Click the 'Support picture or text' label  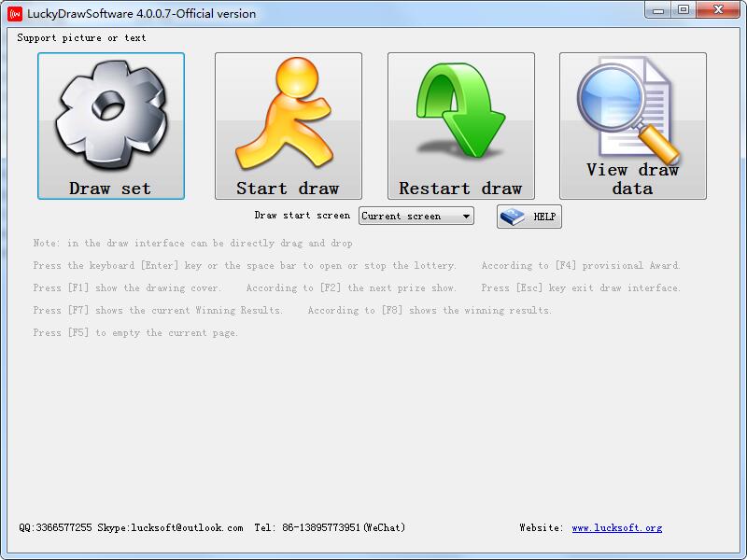pos(81,37)
